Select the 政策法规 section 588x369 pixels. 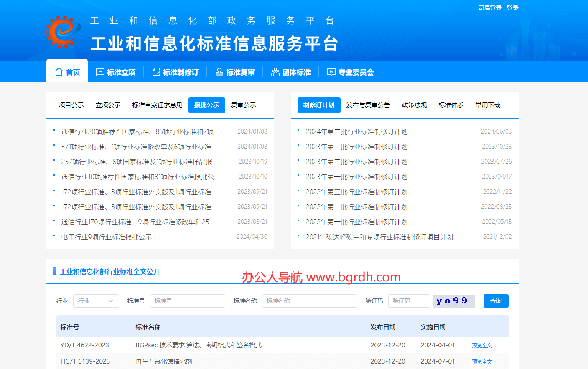point(414,105)
